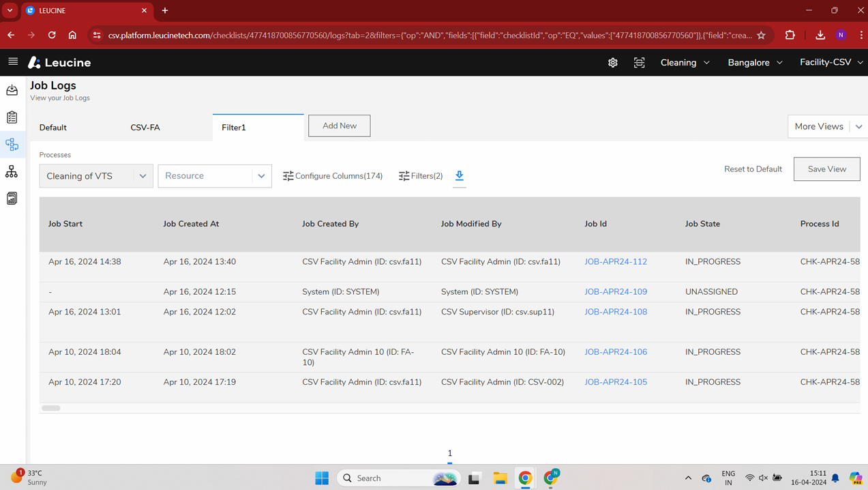Open the Chrome profile avatar N

[x=841, y=35]
